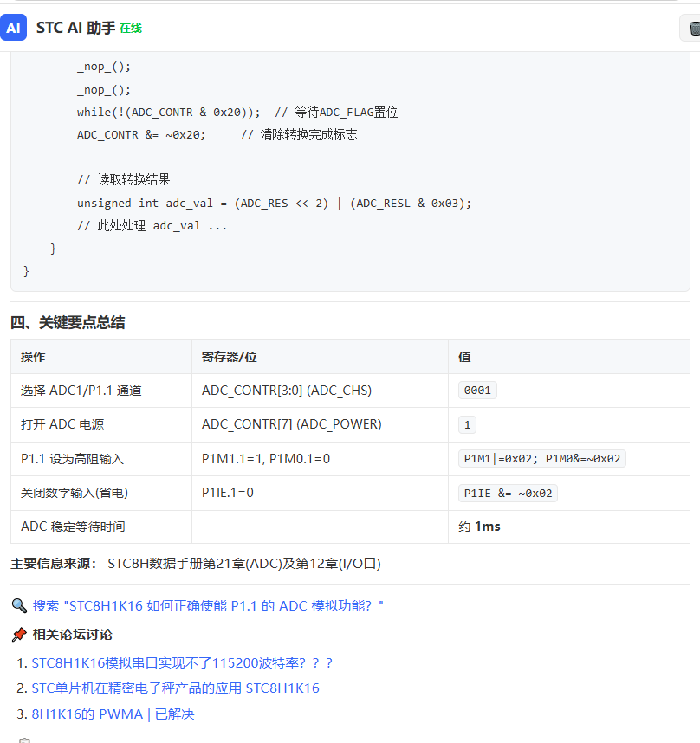Click the 四、关键要点总结 heading
Viewport: 700px width, 743px height.
tap(68, 323)
